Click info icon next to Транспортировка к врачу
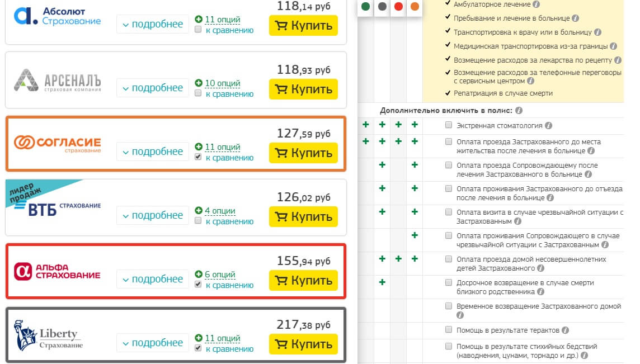 tap(597, 32)
